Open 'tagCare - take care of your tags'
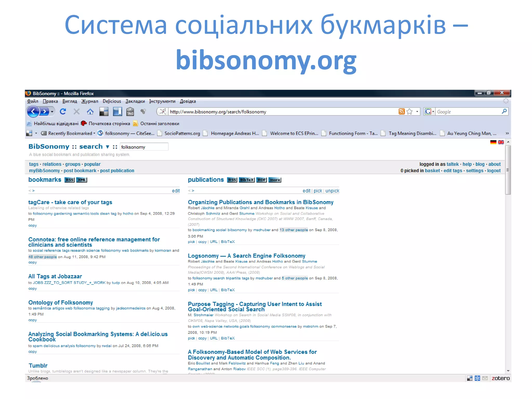532x399 pixels. 70,202
